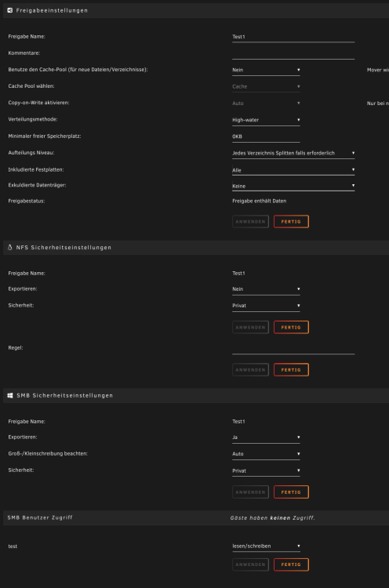The width and height of the screenshot is (389, 588).
Task: Edit the Minimaler freier Speicherplatz field
Action: (x=266, y=136)
